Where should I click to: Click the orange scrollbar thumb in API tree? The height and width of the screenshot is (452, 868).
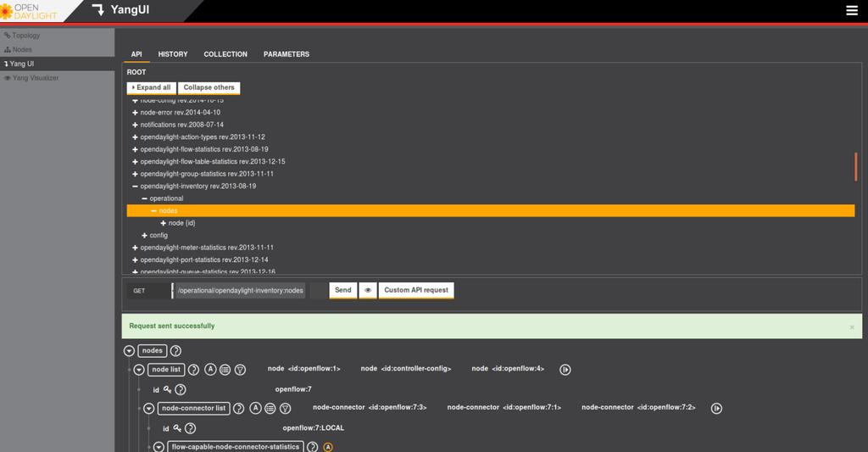pyautogui.click(x=856, y=167)
